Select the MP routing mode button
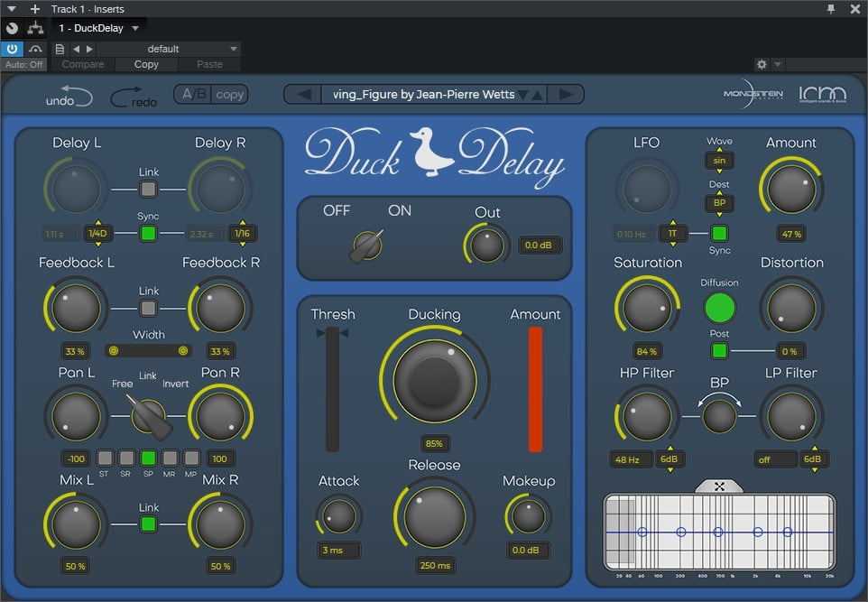868x602 pixels. (191, 458)
